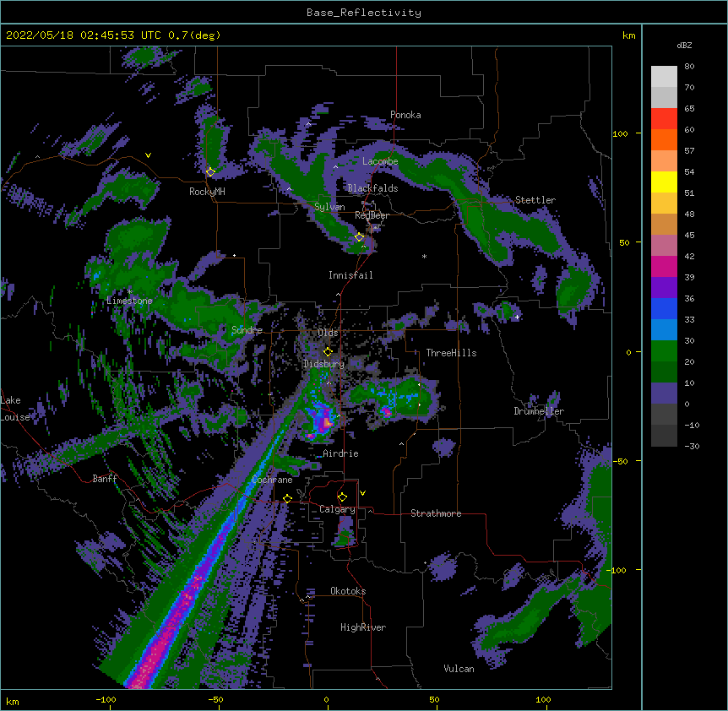Click the -100 tick on bottom axis
Viewport: 728px width, 711px height.
(106, 699)
